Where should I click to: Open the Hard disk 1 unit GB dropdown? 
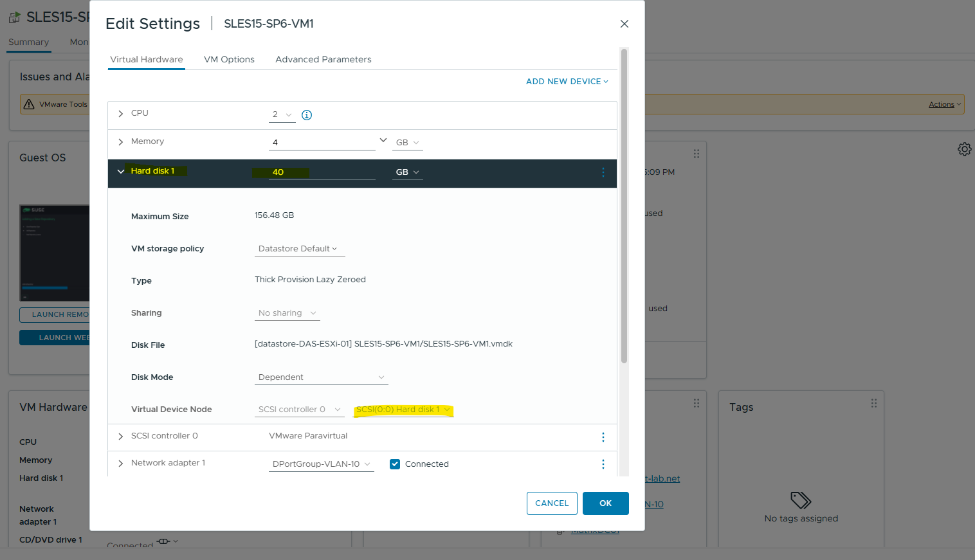407,172
